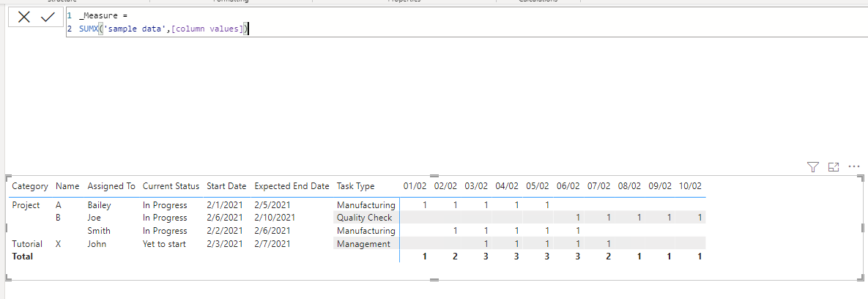Screen dimensions: 868x299
Task: Click John's value under 07/02
Action: click(608, 243)
